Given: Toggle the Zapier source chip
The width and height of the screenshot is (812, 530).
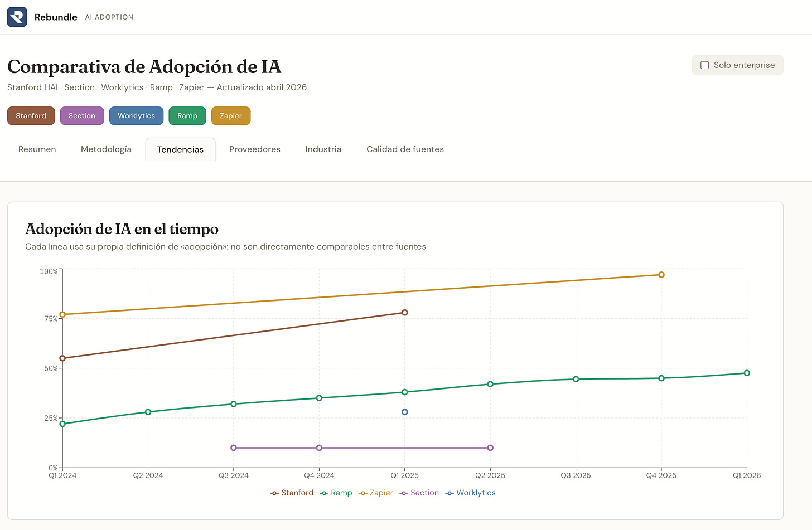Looking at the screenshot, I should (231, 116).
